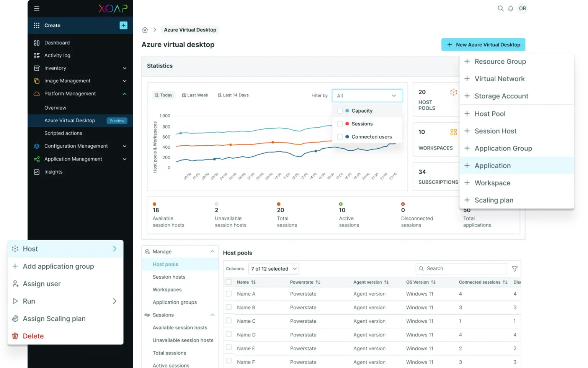Expand the Application Management chevron
The image size is (588, 368).
tap(124, 159)
